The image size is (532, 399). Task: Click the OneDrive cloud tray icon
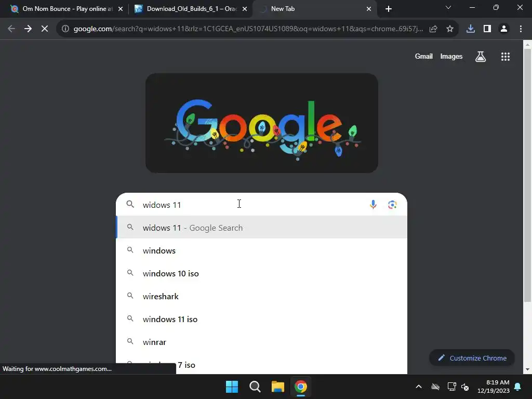pos(435,387)
